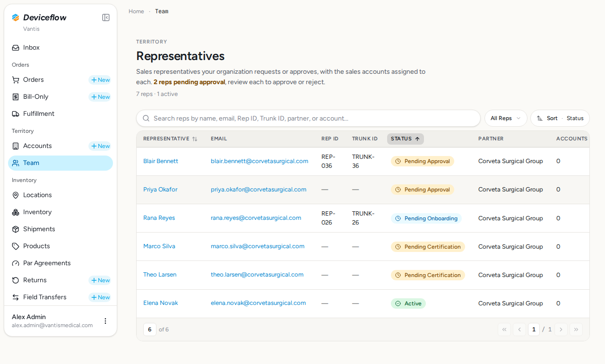The height and width of the screenshot is (364, 605).
Task: Click the Returns arrow icon
Action: [x=16, y=280]
